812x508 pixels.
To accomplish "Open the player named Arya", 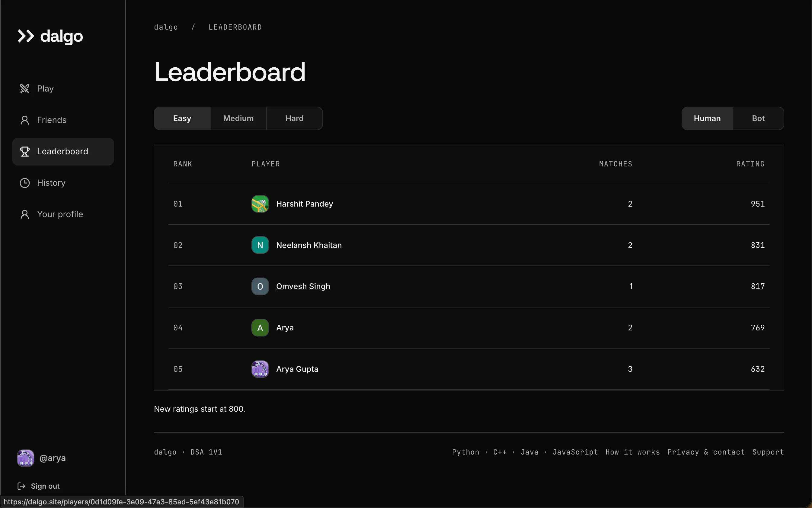I will pyautogui.click(x=285, y=328).
